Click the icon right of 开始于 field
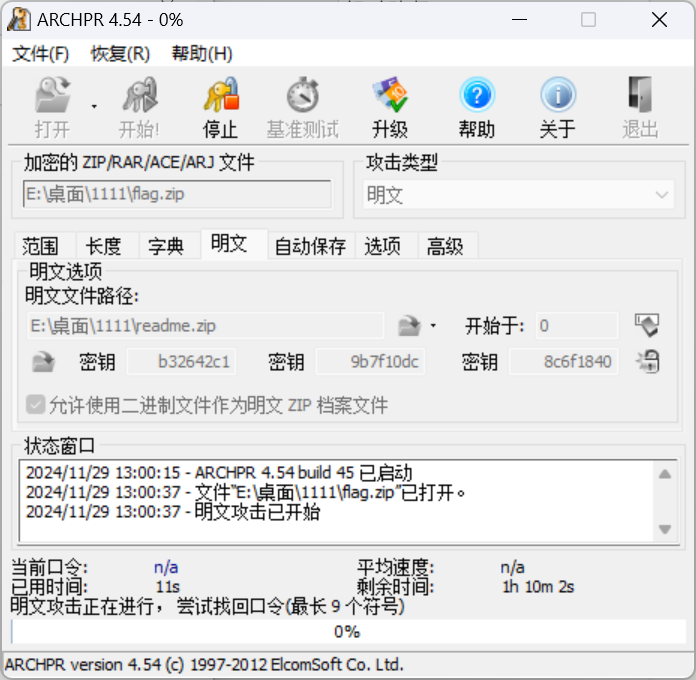 (x=647, y=325)
